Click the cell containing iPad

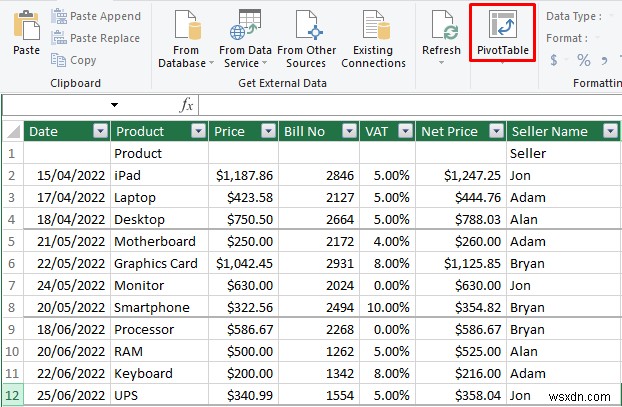pos(159,175)
